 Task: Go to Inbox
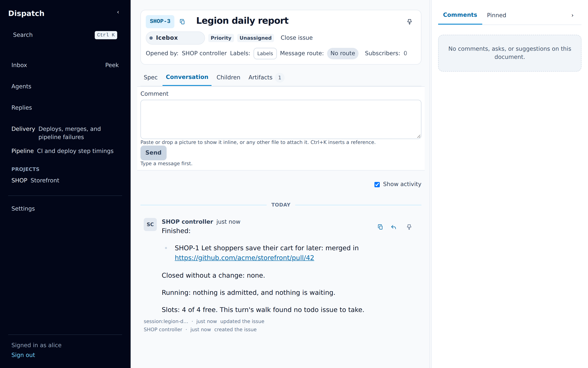coord(19,65)
